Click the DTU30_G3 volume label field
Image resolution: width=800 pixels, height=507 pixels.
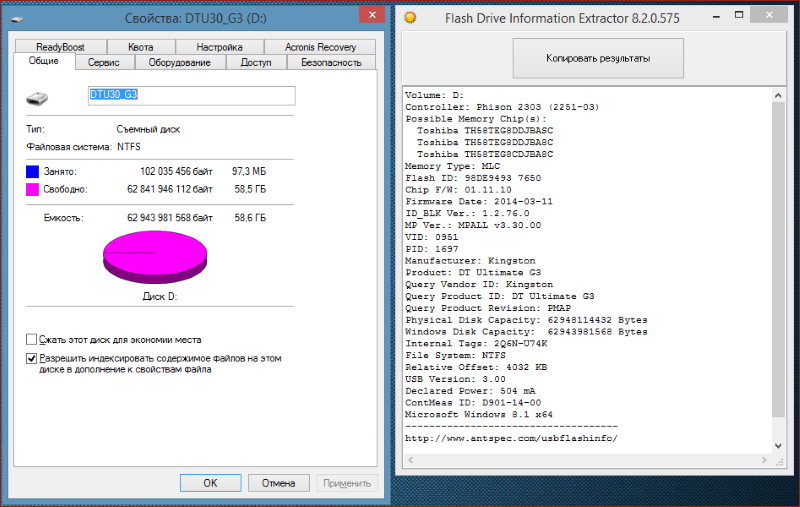191,95
